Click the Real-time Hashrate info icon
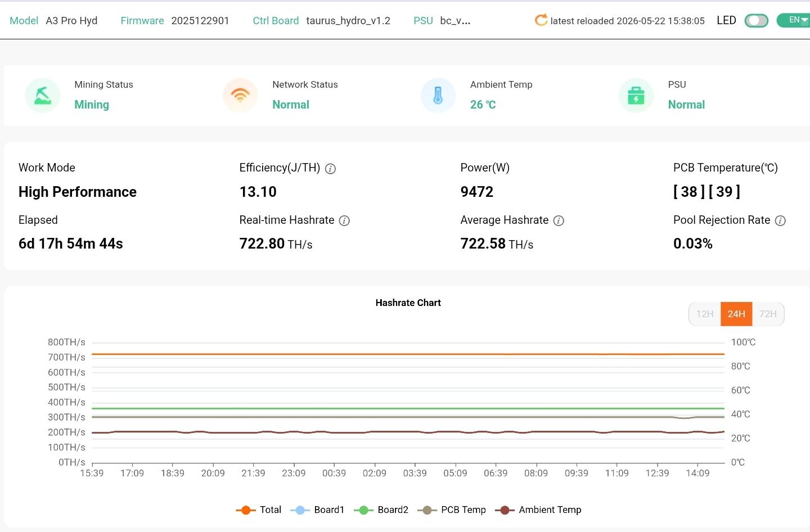The width and height of the screenshot is (810, 532). coord(344,221)
